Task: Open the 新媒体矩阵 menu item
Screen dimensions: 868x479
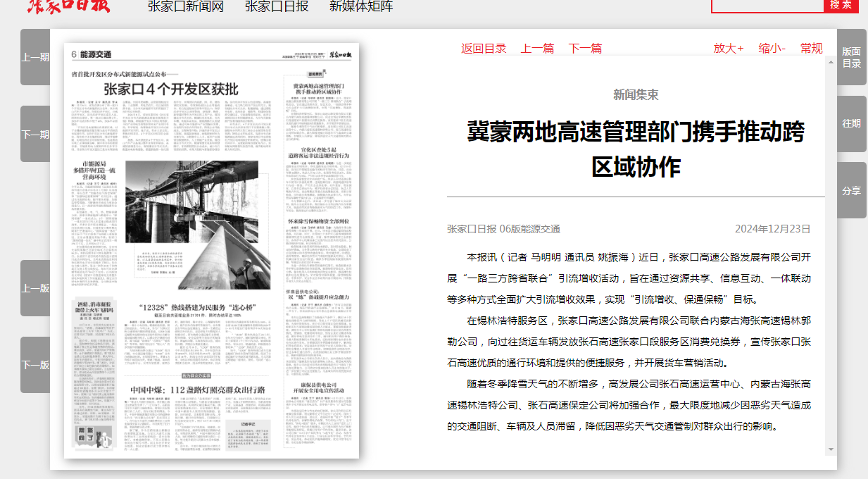Action: pyautogui.click(x=362, y=7)
